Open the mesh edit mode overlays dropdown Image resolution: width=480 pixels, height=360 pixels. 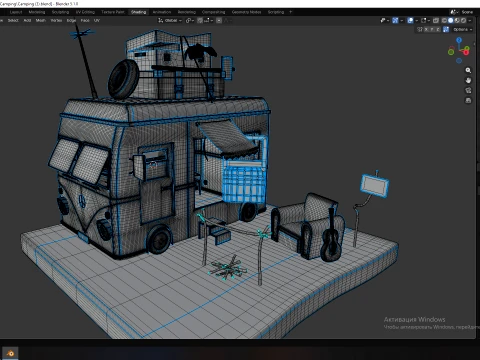426,20
